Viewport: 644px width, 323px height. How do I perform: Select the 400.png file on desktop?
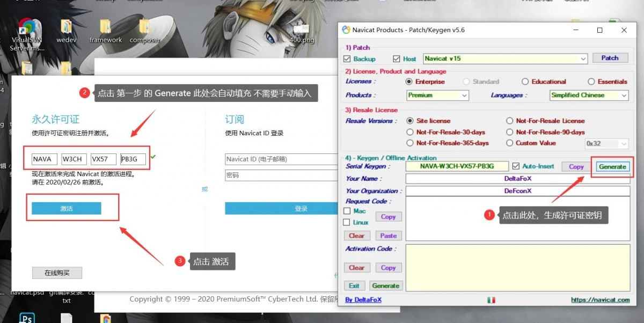[x=302, y=33]
